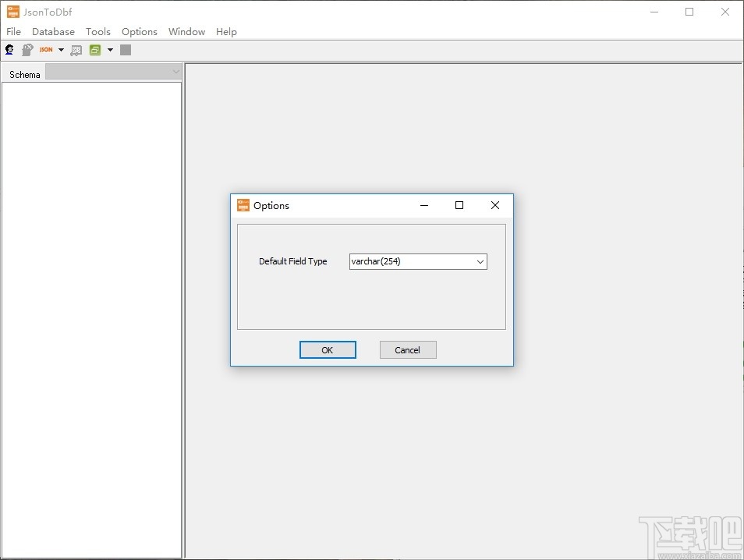Viewport: 744px width, 560px height.
Task: Click the Default Field Type label
Action: [x=292, y=261]
